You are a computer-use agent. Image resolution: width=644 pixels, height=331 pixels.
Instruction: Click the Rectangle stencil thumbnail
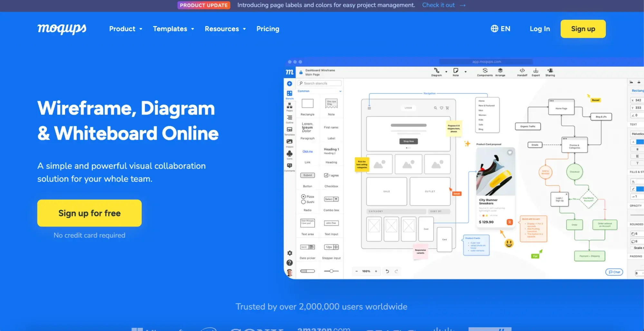pos(307,104)
